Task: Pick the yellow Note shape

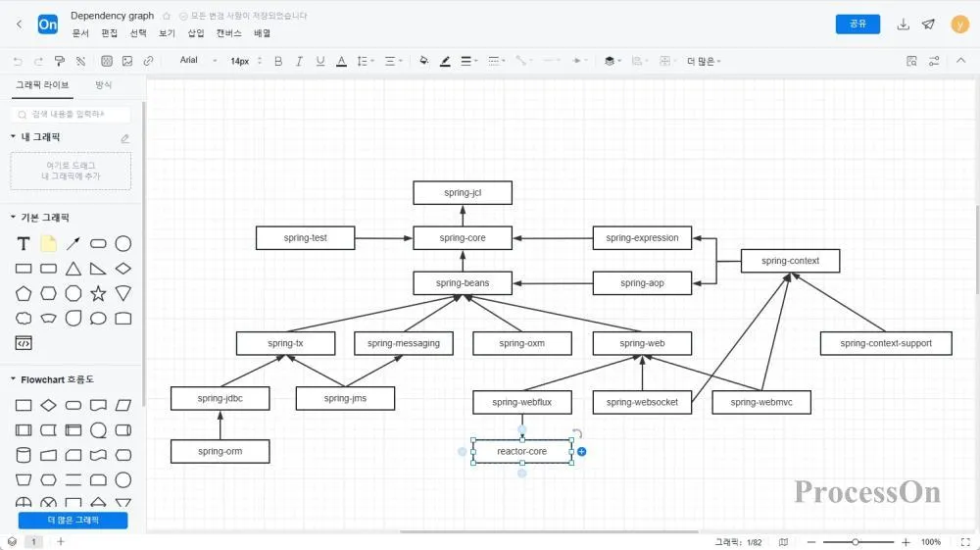Action: coord(48,244)
